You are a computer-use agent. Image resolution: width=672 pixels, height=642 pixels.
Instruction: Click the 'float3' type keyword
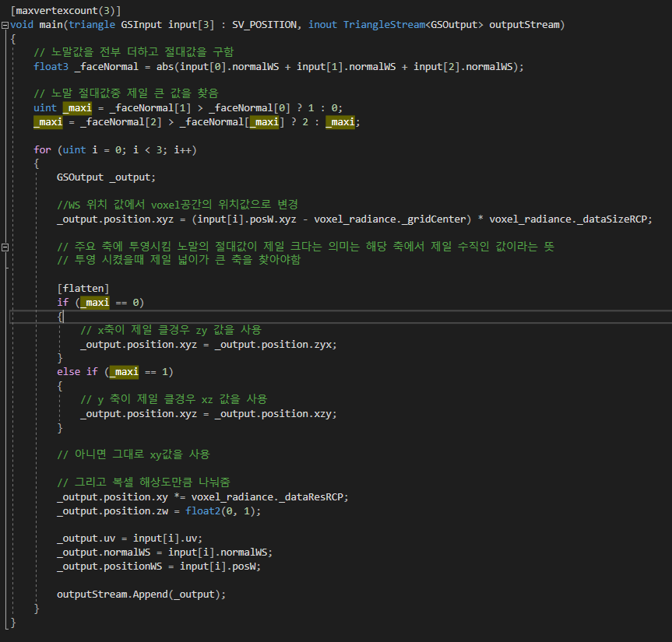[51, 67]
